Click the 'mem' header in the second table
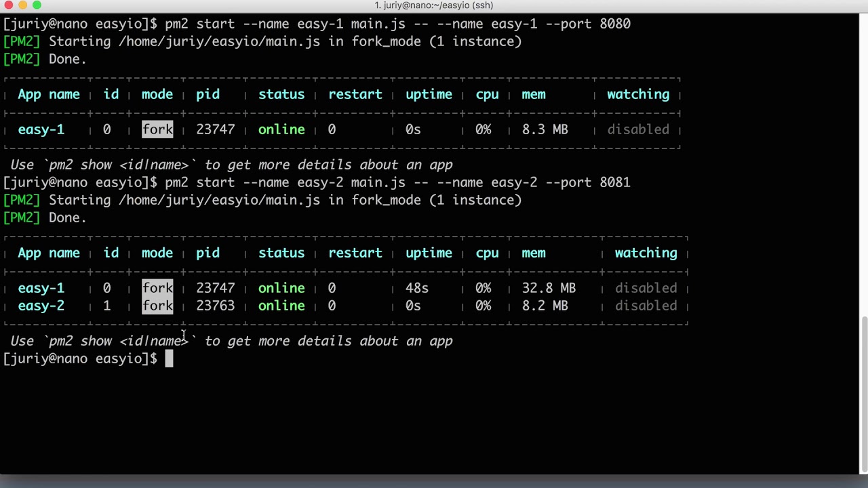The height and width of the screenshot is (488, 868). pyautogui.click(x=534, y=253)
